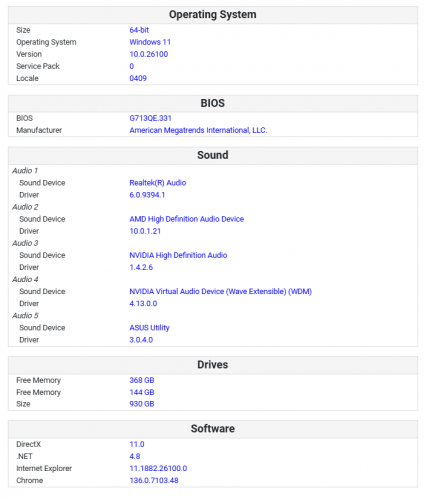Click the Operating System section header
426x500 pixels.
pos(213,15)
